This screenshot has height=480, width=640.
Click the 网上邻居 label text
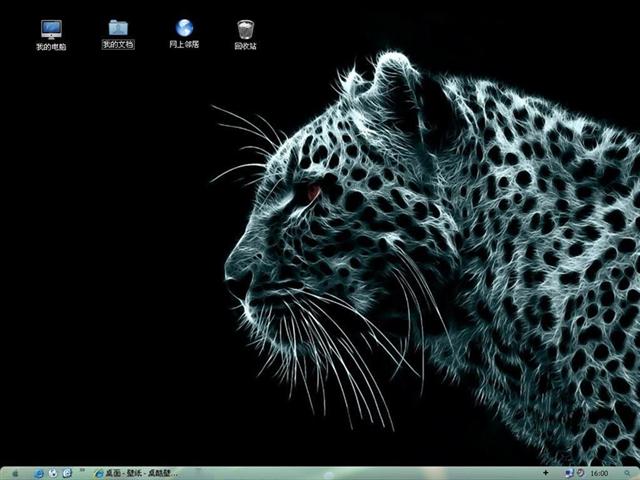pyautogui.click(x=184, y=45)
